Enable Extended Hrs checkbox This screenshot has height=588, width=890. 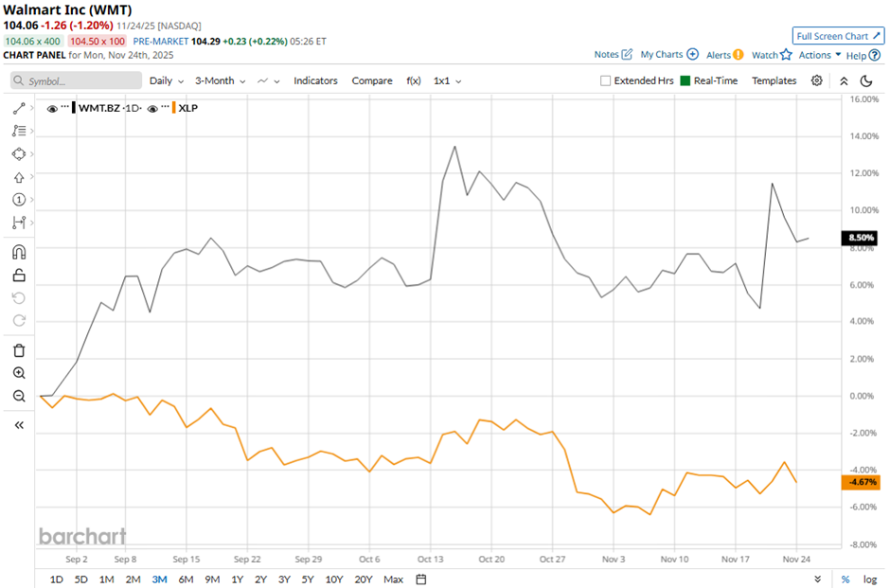[x=606, y=81]
